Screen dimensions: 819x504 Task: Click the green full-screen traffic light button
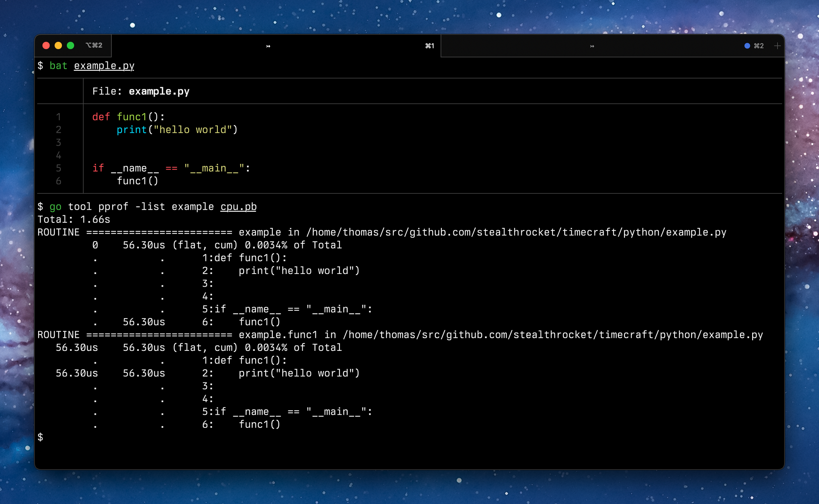point(70,46)
